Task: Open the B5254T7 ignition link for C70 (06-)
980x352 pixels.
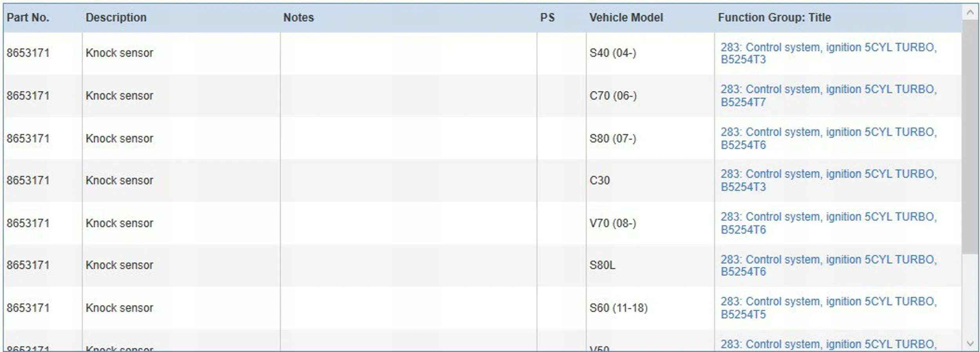Action: click(x=828, y=95)
